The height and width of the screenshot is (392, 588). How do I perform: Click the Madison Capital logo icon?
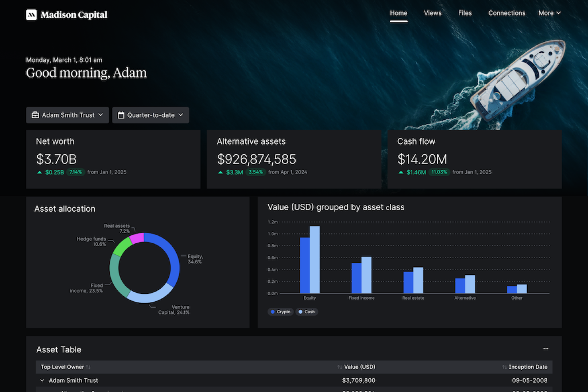[x=31, y=15]
